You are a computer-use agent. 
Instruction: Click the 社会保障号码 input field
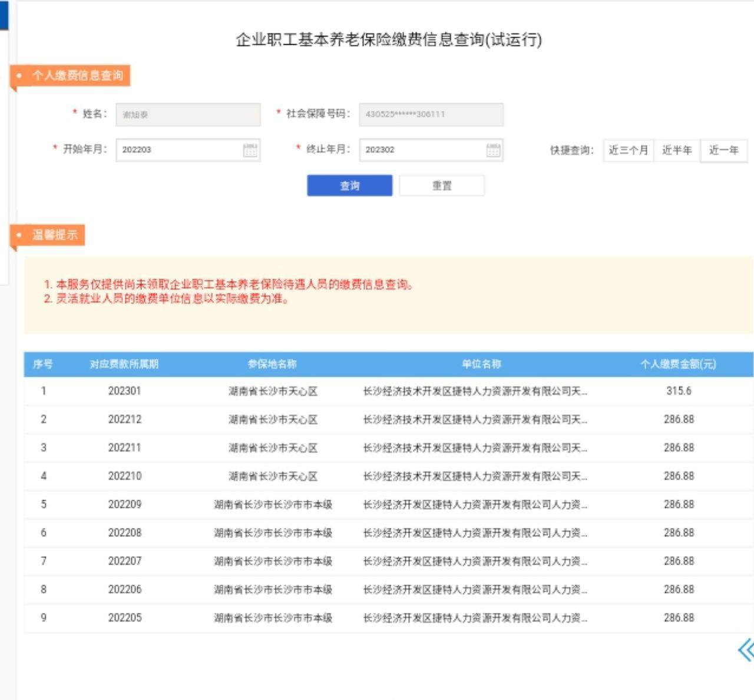(x=431, y=115)
